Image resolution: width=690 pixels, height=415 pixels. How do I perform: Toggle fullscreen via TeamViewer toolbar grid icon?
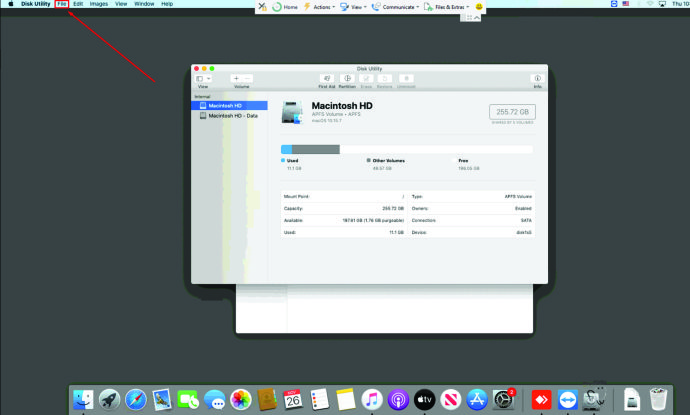point(470,18)
